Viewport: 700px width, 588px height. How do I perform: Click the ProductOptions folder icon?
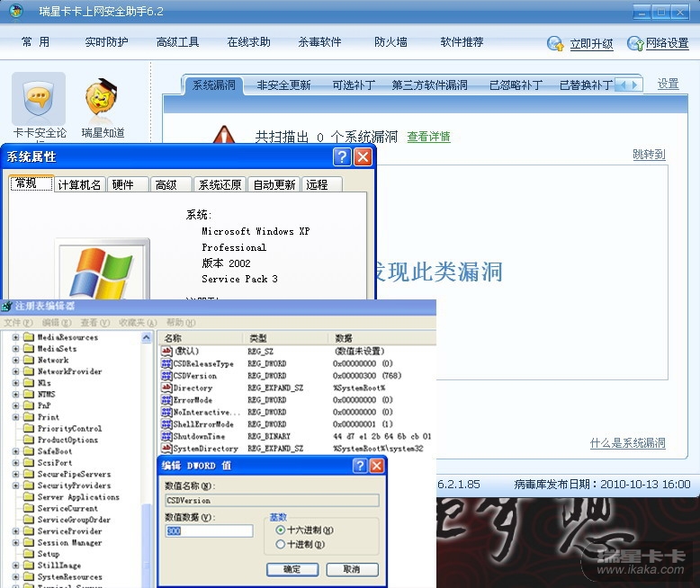[29, 440]
